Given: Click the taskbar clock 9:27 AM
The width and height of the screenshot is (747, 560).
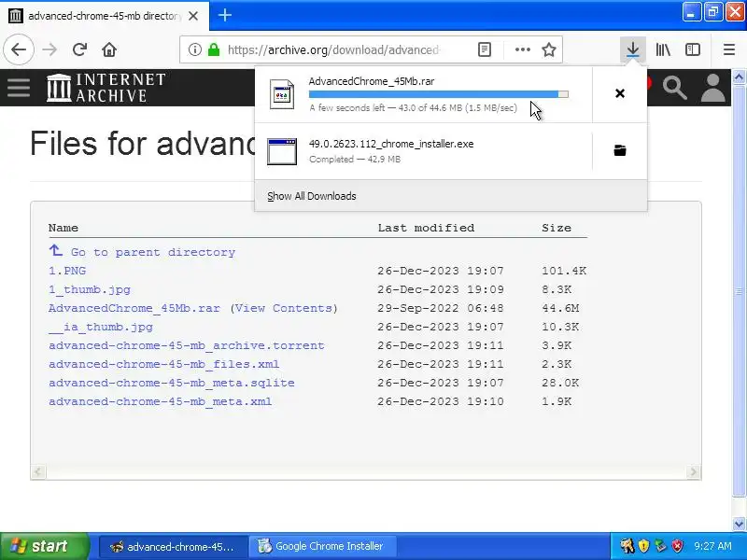Looking at the screenshot, I should pyautogui.click(x=712, y=546).
